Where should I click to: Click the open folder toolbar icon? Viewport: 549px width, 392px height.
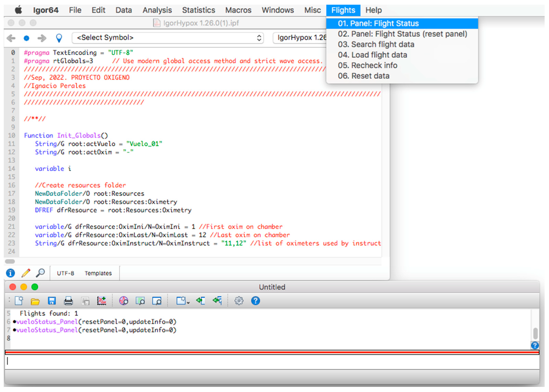point(35,301)
